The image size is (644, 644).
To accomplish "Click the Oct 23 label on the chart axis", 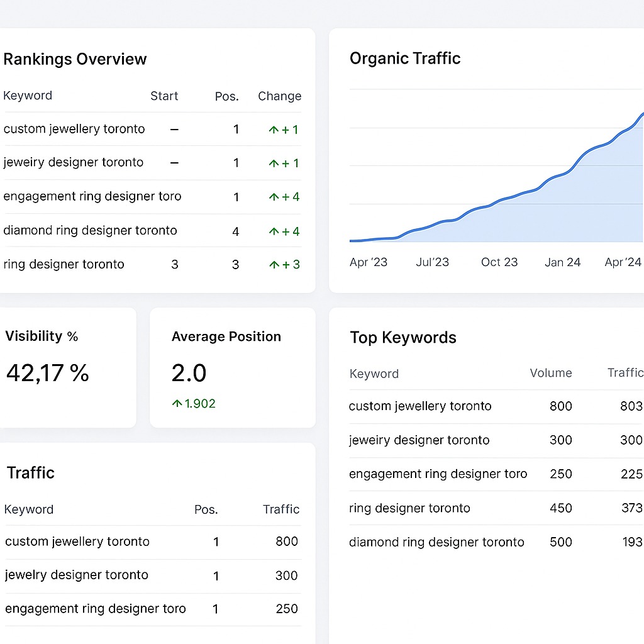I will coord(499,262).
